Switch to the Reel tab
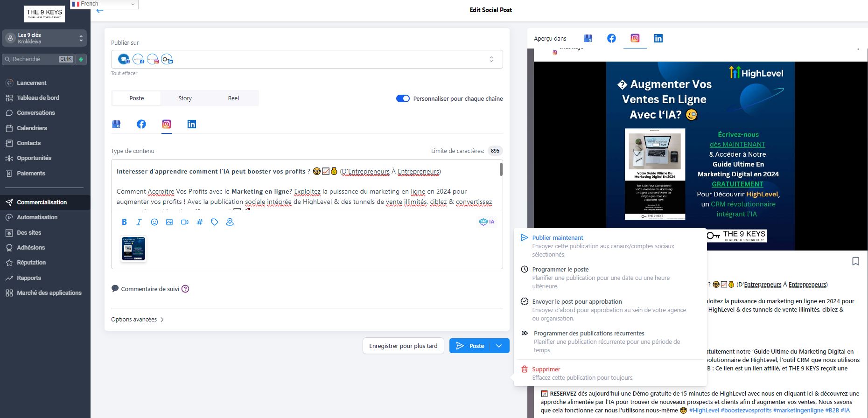 point(233,98)
